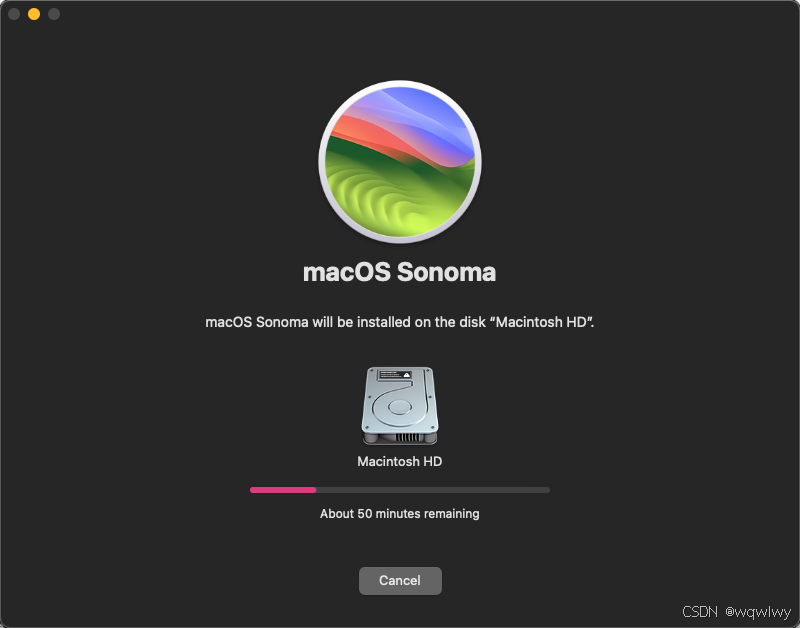This screenshot has width=800, height=628.
Task: Click the CSDN watermark text
Action: 699,612
